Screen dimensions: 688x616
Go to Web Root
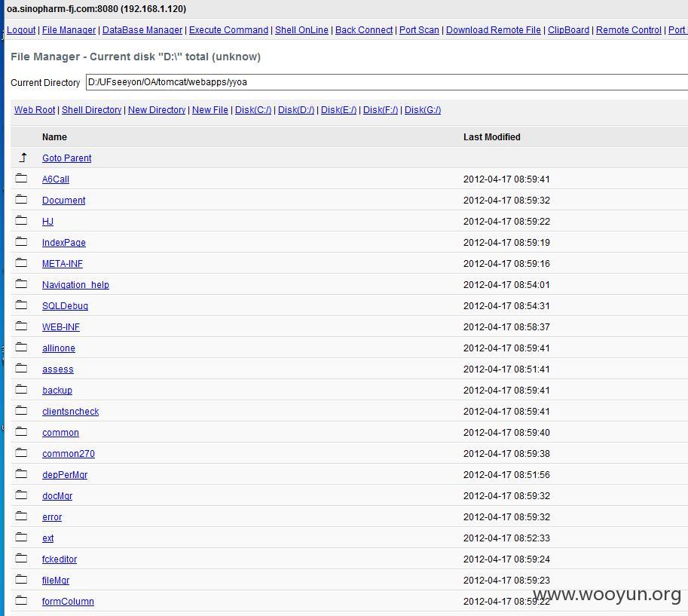point(35,110)
